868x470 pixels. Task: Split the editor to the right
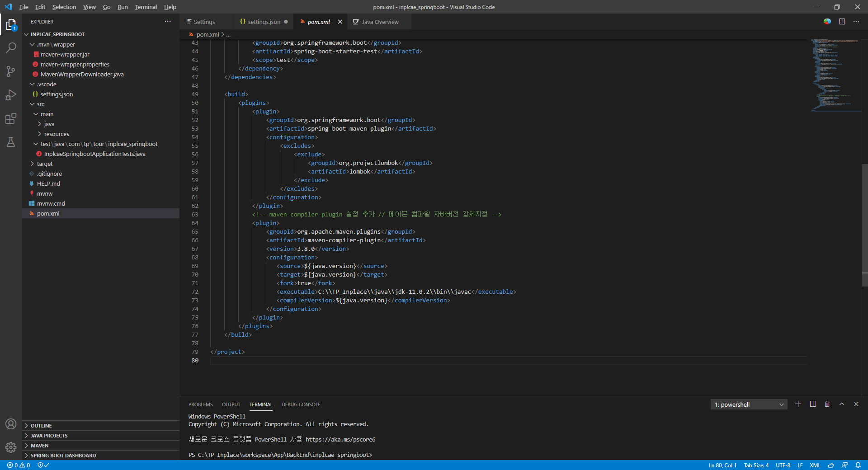point(842,22)
